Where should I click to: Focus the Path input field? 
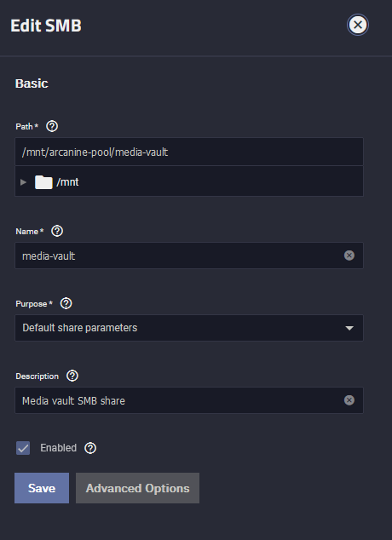(x=189, y=152)
